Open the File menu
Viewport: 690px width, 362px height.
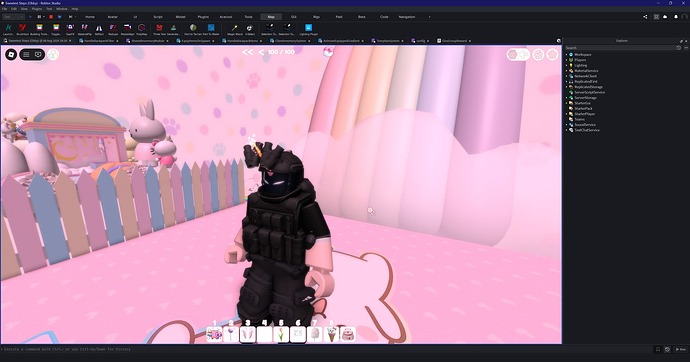point(4,9)
